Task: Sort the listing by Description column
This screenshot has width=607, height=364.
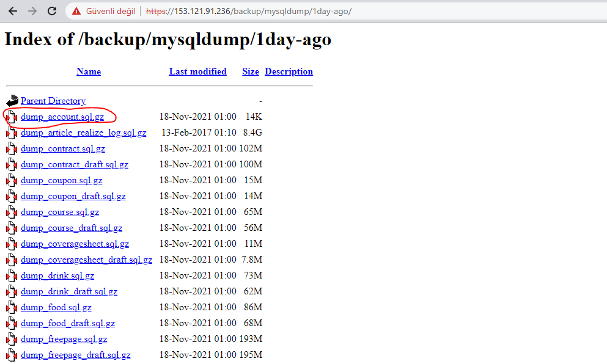Action: [289, 71]
